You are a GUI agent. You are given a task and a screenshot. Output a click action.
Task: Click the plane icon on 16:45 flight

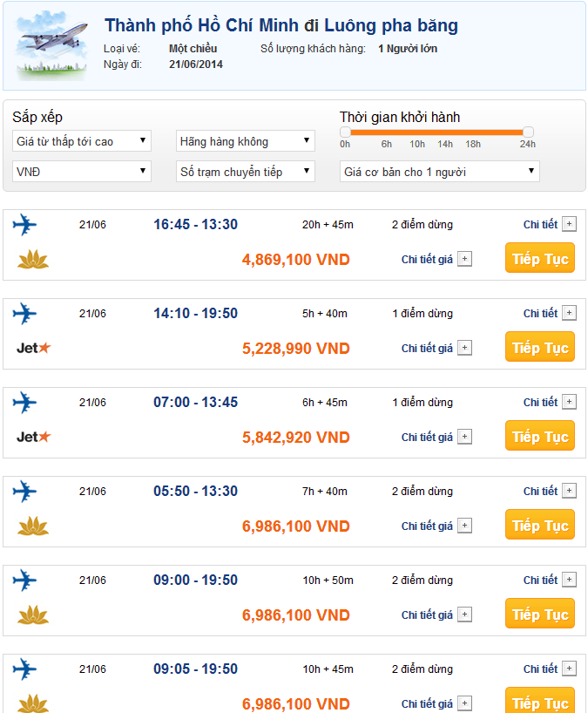25,225
